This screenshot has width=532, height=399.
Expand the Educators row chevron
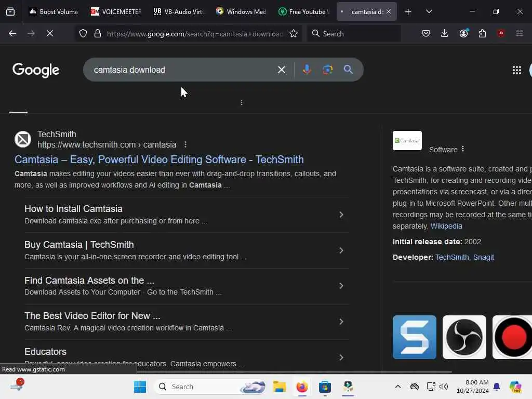(341, 357)
